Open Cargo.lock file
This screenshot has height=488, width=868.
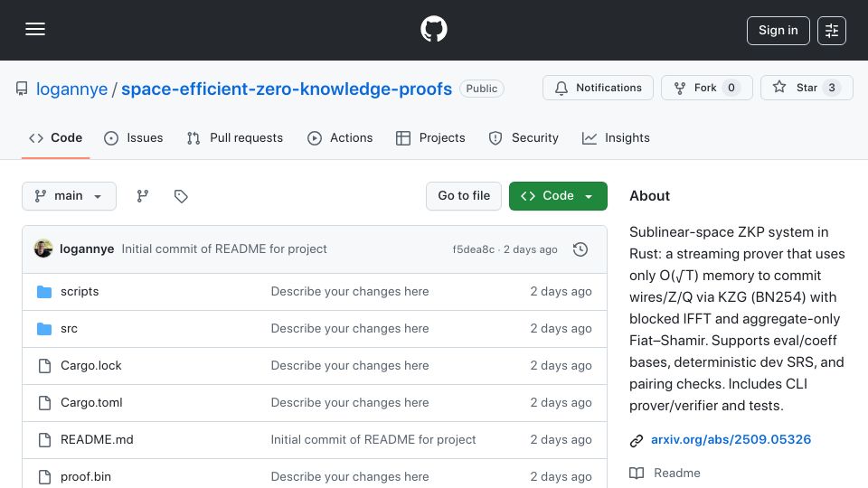pyautogui.click(x=91, y=366)
